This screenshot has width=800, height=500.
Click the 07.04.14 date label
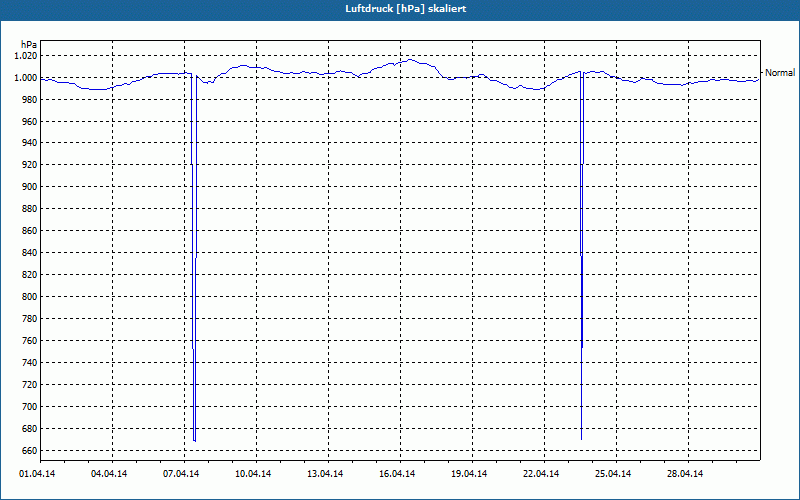(x=181, y=474)
